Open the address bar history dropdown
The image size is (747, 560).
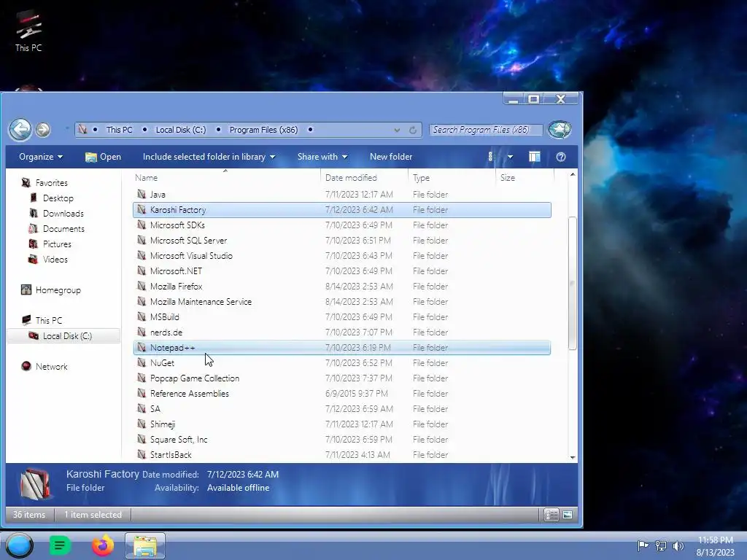click(x=397, y=130)
